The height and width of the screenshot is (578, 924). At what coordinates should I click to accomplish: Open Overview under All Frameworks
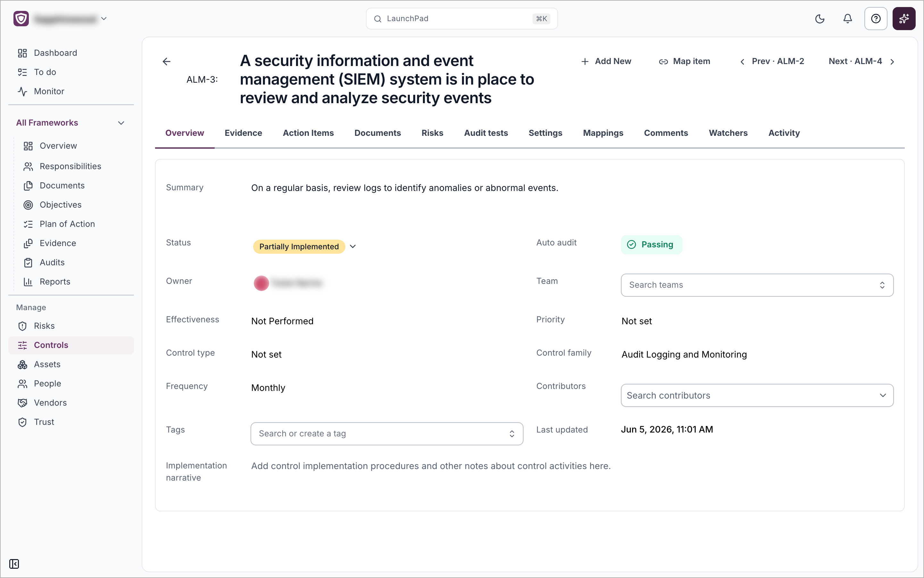[59, 146]
